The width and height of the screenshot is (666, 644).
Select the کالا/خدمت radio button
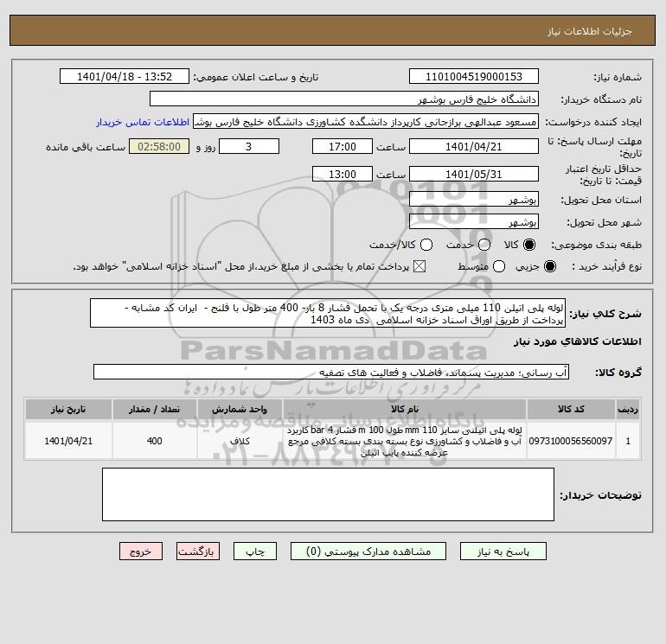[x=426, y=245]
